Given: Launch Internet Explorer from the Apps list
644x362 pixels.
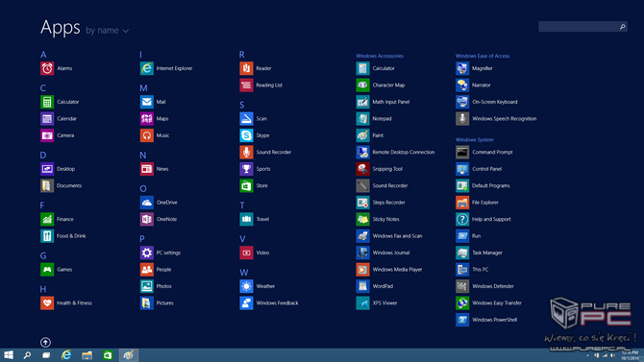Looking at the screenshot, I should [x=147, y=68].
